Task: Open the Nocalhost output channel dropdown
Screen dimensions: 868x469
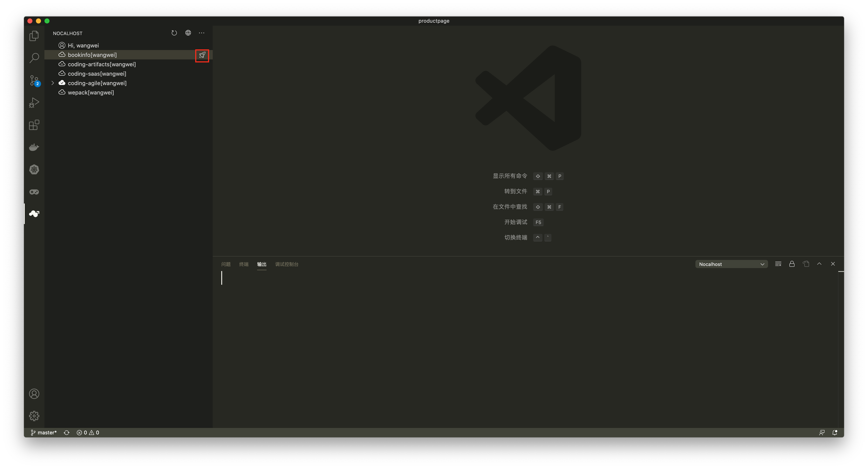Action: tap(731, 264)
